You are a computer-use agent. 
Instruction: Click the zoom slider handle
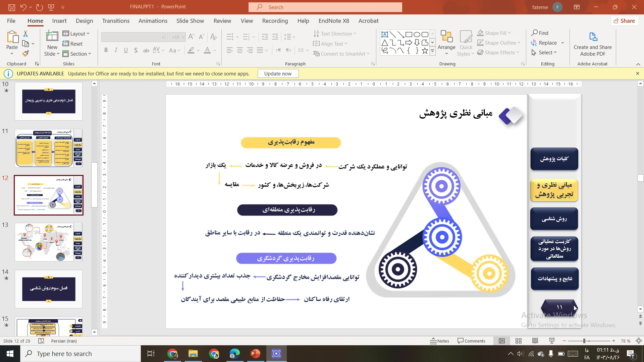click(584, 341)
